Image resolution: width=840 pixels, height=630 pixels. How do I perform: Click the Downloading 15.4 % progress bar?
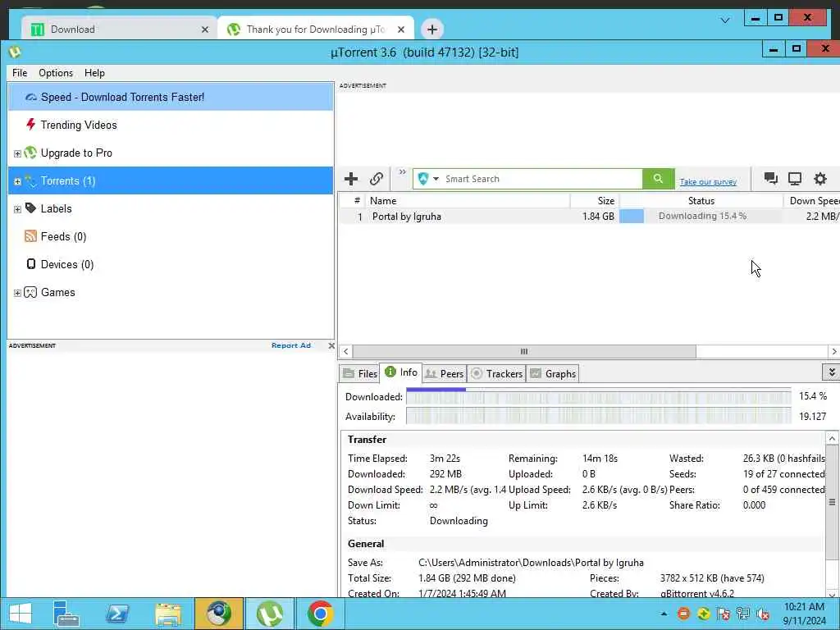pos(701,216)
